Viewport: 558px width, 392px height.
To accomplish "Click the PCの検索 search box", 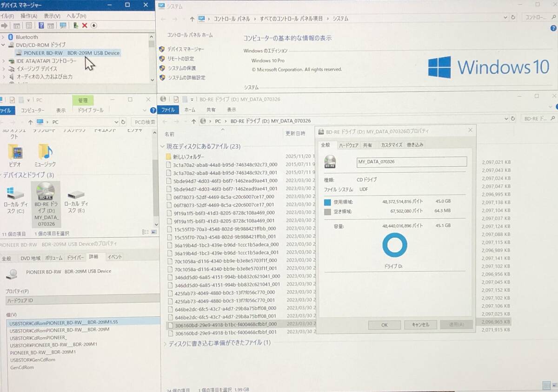I will point(143,122).
